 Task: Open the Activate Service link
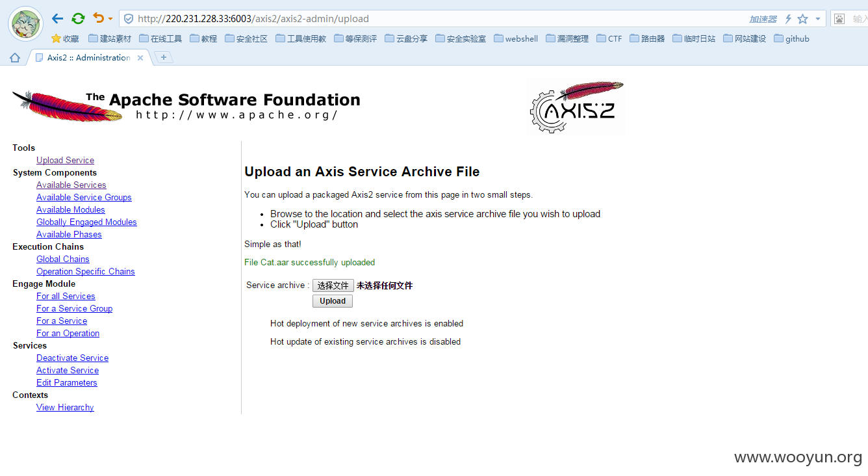coord(68,370)
